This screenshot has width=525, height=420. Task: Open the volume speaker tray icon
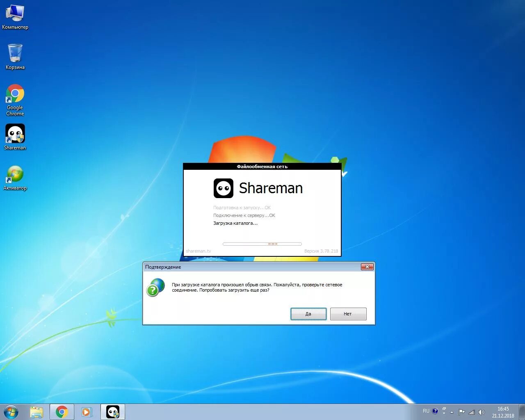click(482, 412)
